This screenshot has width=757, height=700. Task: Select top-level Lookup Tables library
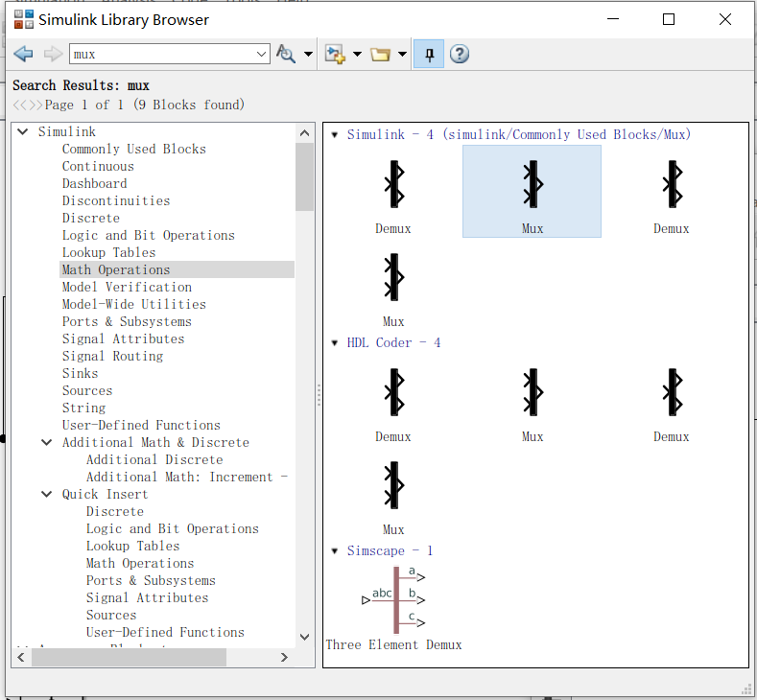[x=108, y=253]
